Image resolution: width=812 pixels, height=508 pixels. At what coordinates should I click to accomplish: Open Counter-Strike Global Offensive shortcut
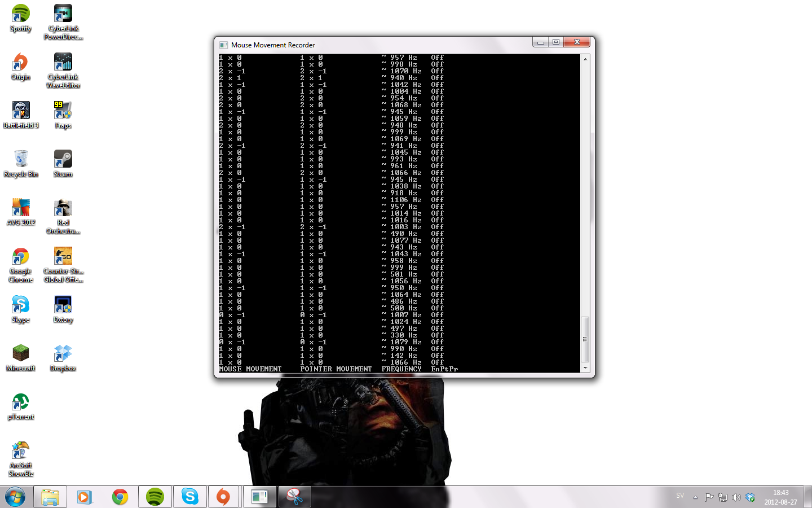pos(63,260)
